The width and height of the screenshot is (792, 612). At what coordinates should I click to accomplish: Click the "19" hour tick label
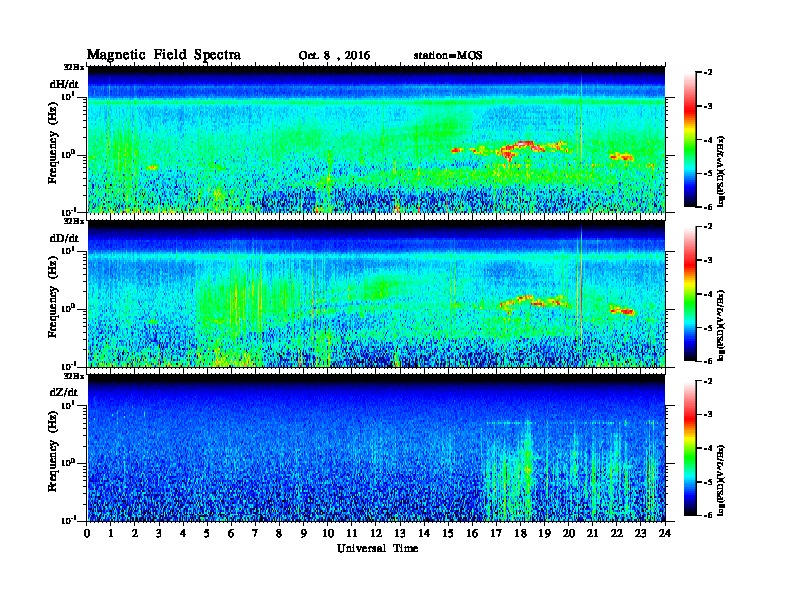click(x=544, y=533)
